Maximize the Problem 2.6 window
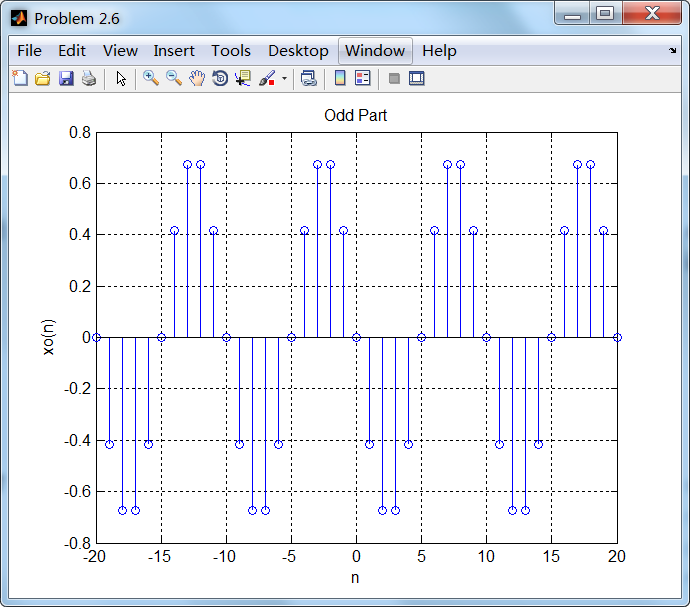The height and width of the screenshot is (607, 690). pos(605,13)
